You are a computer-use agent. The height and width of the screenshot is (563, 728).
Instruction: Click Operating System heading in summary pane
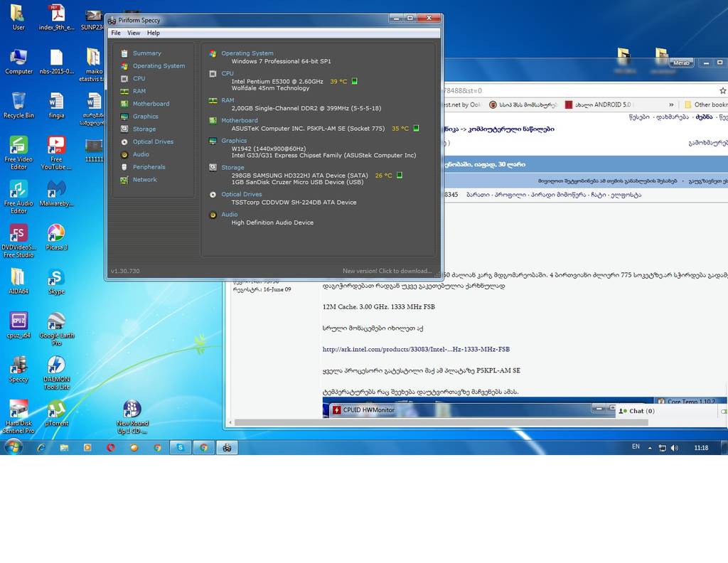[247, 53]
